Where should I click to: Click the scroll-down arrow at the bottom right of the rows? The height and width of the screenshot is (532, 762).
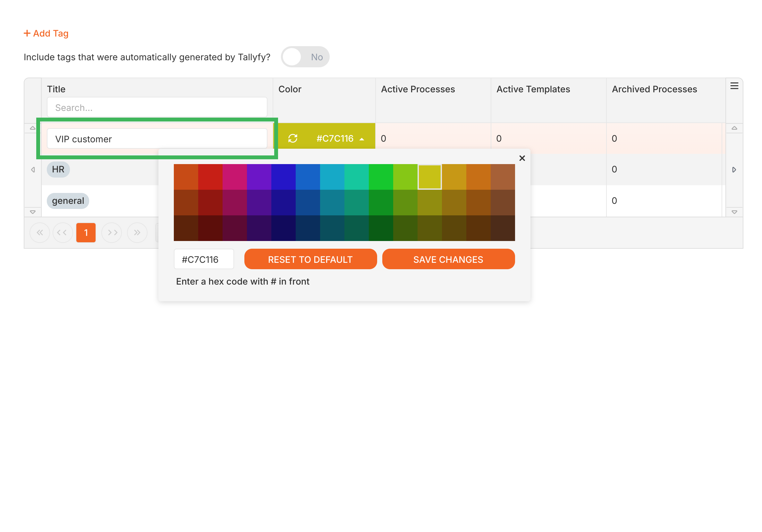coord(734,212)
